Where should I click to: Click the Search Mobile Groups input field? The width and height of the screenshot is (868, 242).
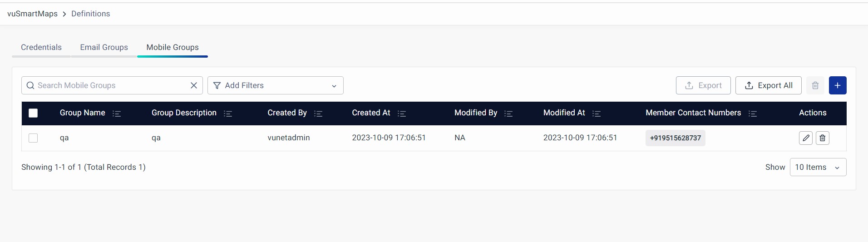[109, 85]
